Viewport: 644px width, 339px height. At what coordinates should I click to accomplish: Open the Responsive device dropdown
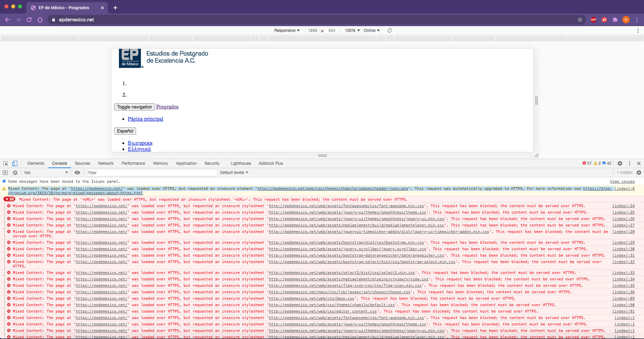(x=287, y=31)
